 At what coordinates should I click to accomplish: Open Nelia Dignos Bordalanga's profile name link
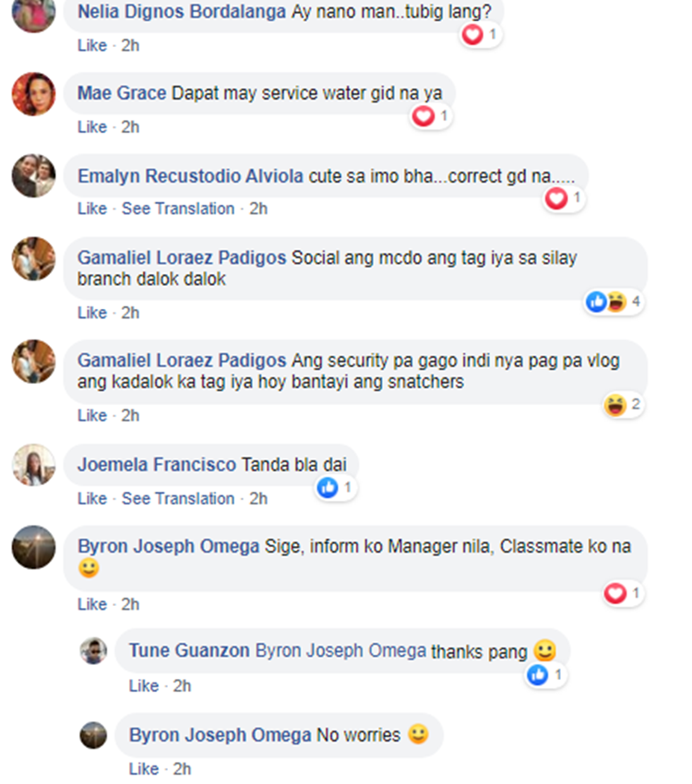[182, 13]
